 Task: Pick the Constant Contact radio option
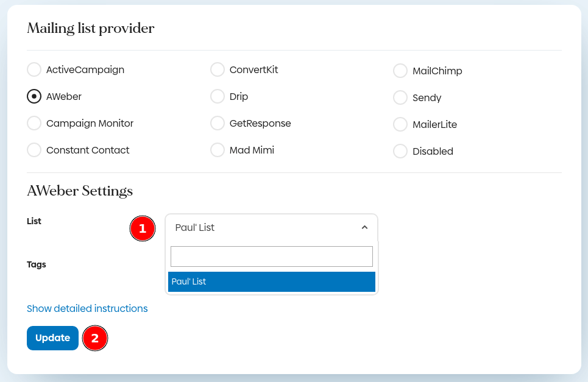point(34,150)
